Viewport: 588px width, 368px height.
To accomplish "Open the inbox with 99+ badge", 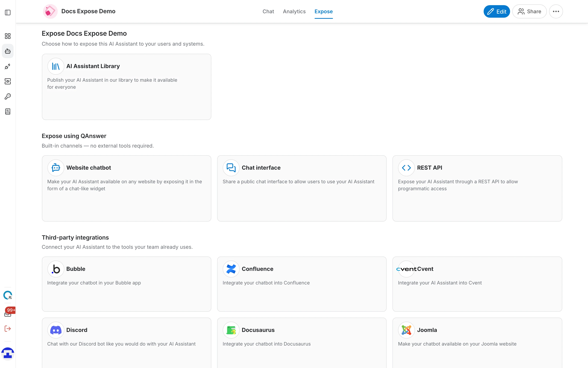I will click(8, 314).
